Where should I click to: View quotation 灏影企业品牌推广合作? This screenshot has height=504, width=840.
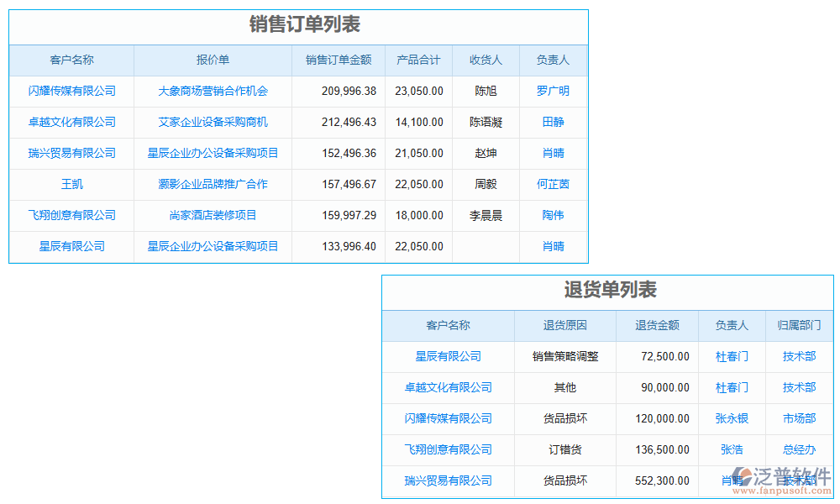212,184
